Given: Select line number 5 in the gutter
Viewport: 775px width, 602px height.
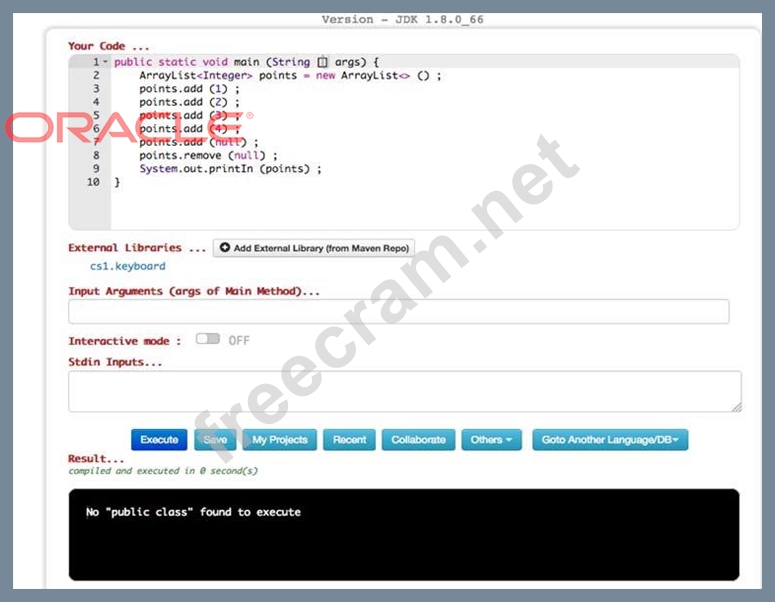Looking at the screenshot, I should (x=96, y=115).
